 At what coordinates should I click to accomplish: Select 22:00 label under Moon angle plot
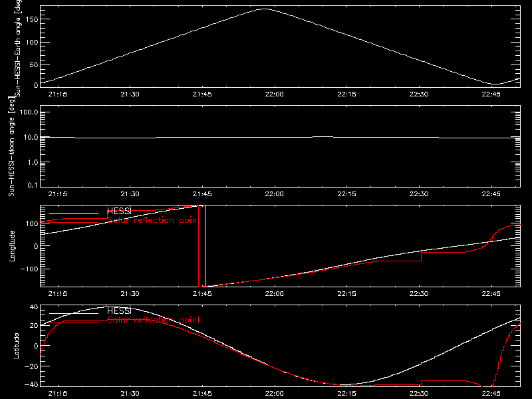click(x=275, y=194)
